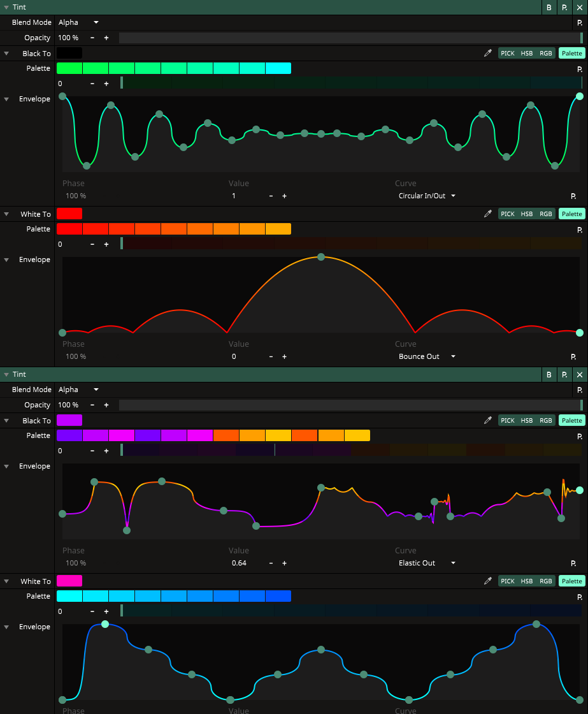
Task: Click eyedropper icon in first White To row
Action: pos(488,214)
